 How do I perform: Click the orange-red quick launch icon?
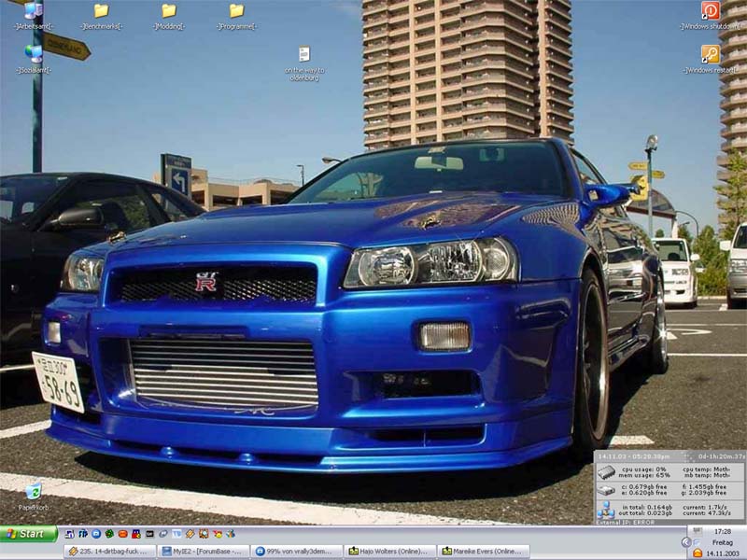(123, 534)
